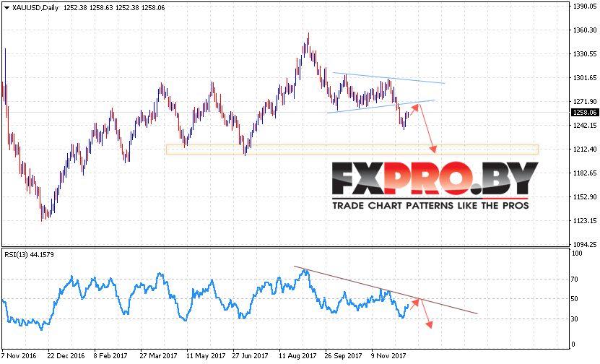
Task: Click the 1094.25 price axis label
Action: pos(585,244)
